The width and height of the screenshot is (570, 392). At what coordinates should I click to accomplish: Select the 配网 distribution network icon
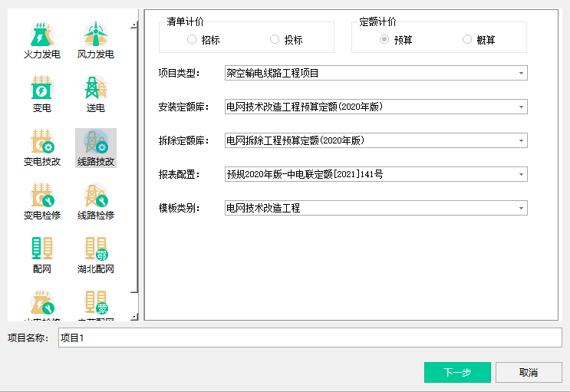(x=41, y=255)
